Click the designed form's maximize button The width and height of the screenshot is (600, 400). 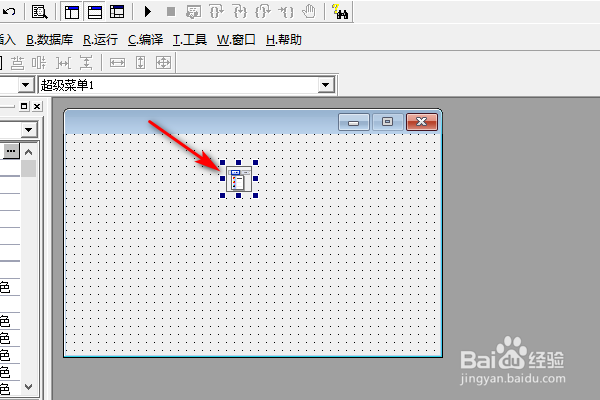pyautogui.click(x=387, y=122)
